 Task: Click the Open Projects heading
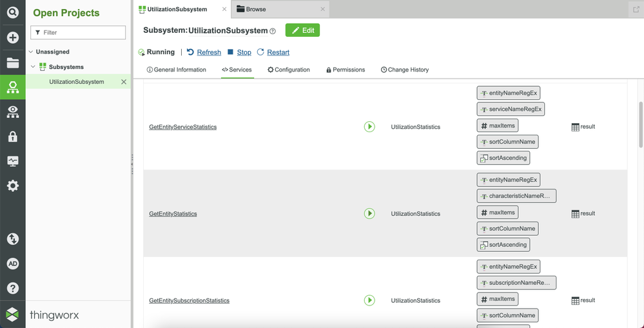pos(66,13)
